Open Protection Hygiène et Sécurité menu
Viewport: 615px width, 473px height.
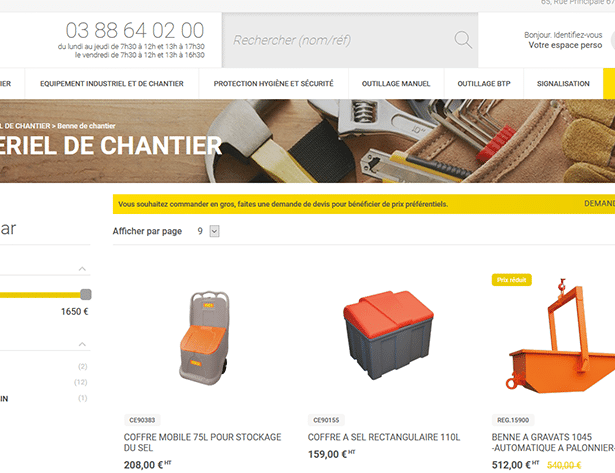(x=273, y=84)
